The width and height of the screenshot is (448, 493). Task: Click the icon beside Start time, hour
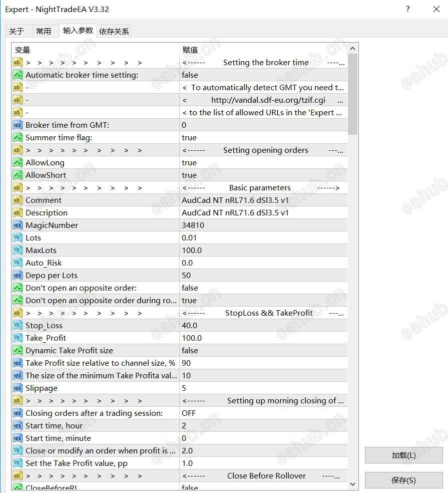pos(18,426)
